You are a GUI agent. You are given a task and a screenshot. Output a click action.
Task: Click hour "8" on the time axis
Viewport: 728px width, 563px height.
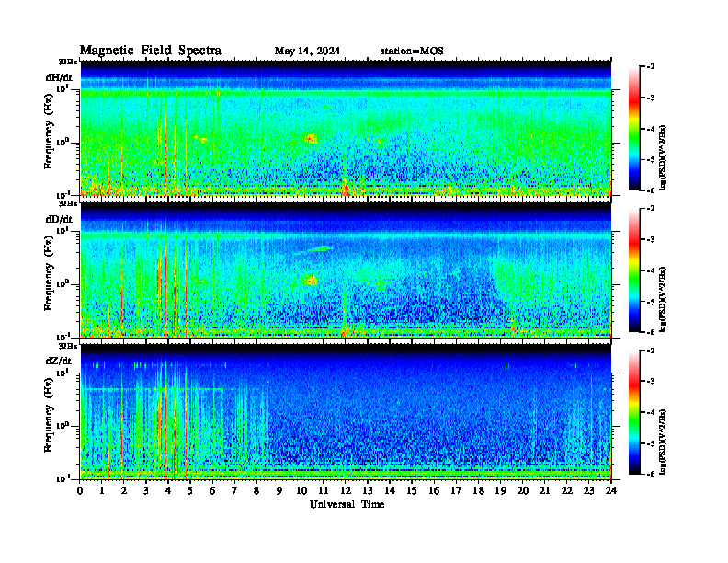[256, 491]
